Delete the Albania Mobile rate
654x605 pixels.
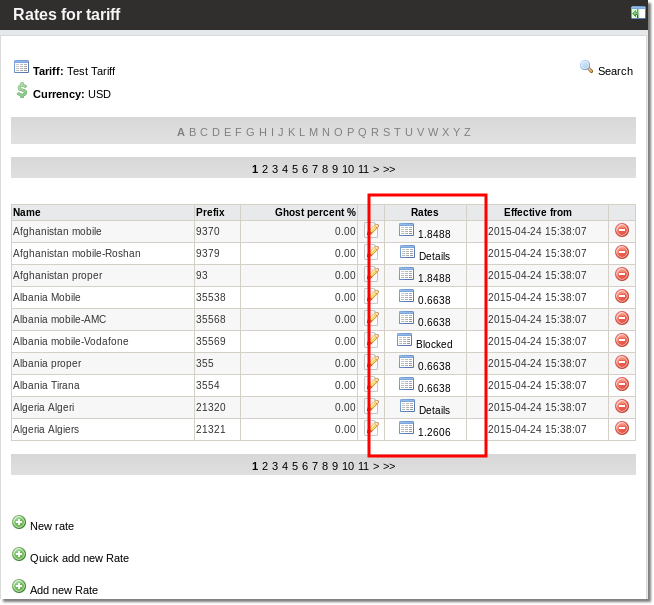pyautogui.click(x=621, y=296)
